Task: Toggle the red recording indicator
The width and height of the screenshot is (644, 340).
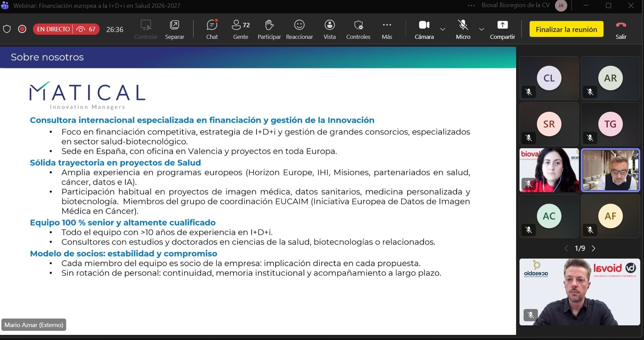Action: click(x=22, y=29)
